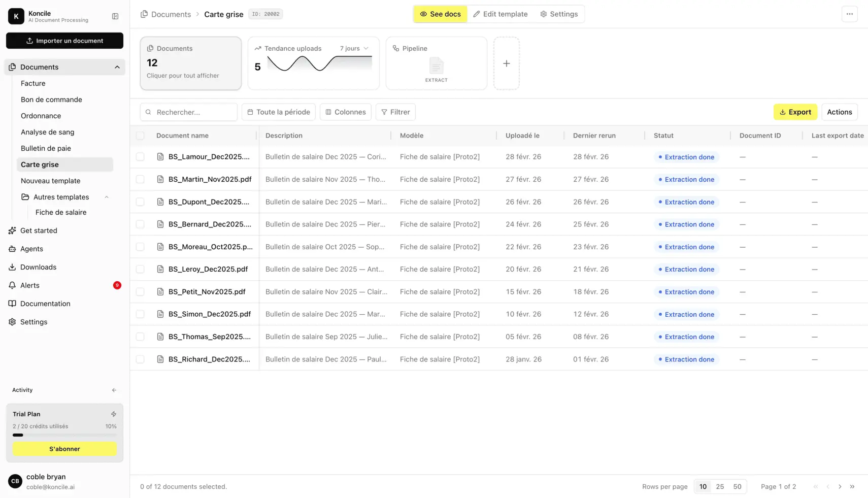Collapse the Documents sidebar section
Screen dimensions: 868x498
click(117, 67)
